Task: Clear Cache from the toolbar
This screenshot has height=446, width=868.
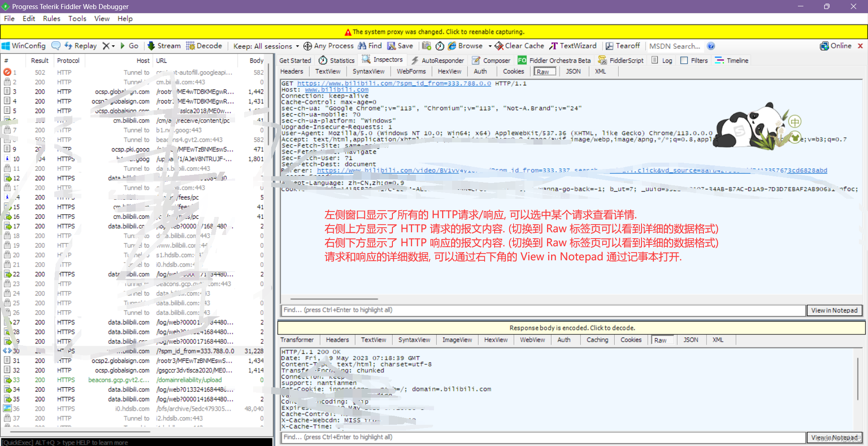Action: (x=519, y=46)
